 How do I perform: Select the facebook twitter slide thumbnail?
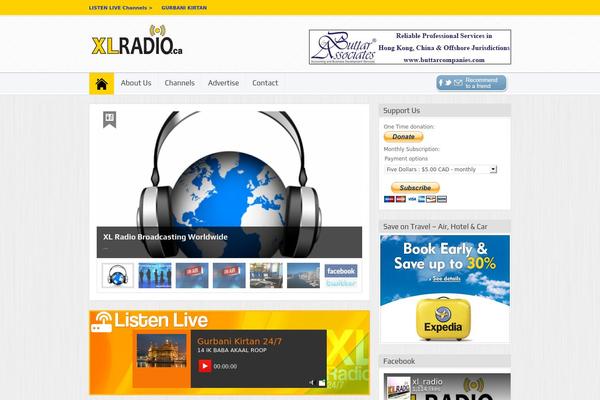341,276
